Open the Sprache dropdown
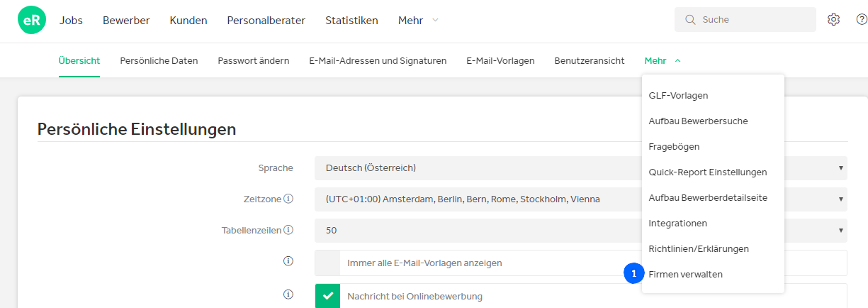 (x=581, y=168)
